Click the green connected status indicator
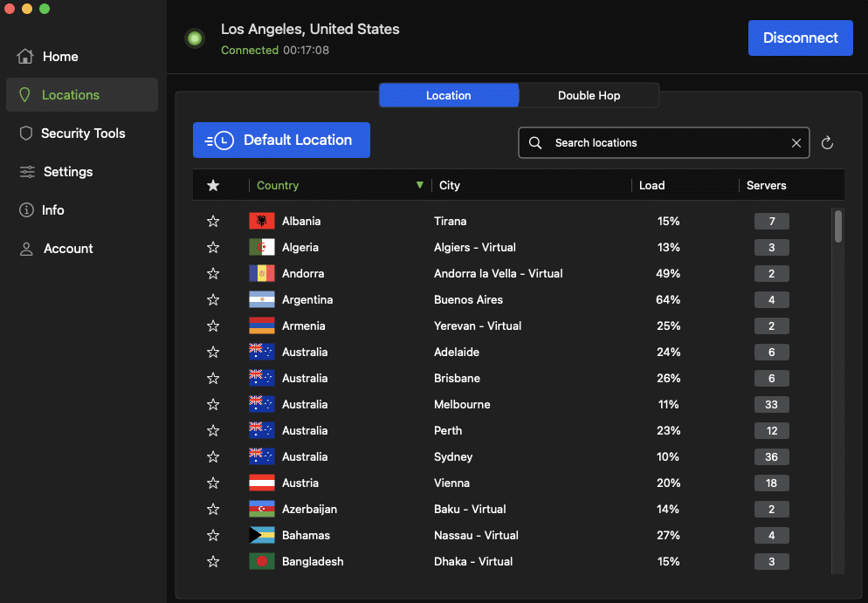 [194, 38]
